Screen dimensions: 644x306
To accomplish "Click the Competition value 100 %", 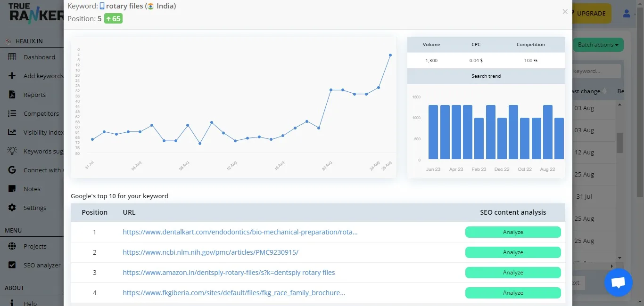I will (x=531, y=61).
